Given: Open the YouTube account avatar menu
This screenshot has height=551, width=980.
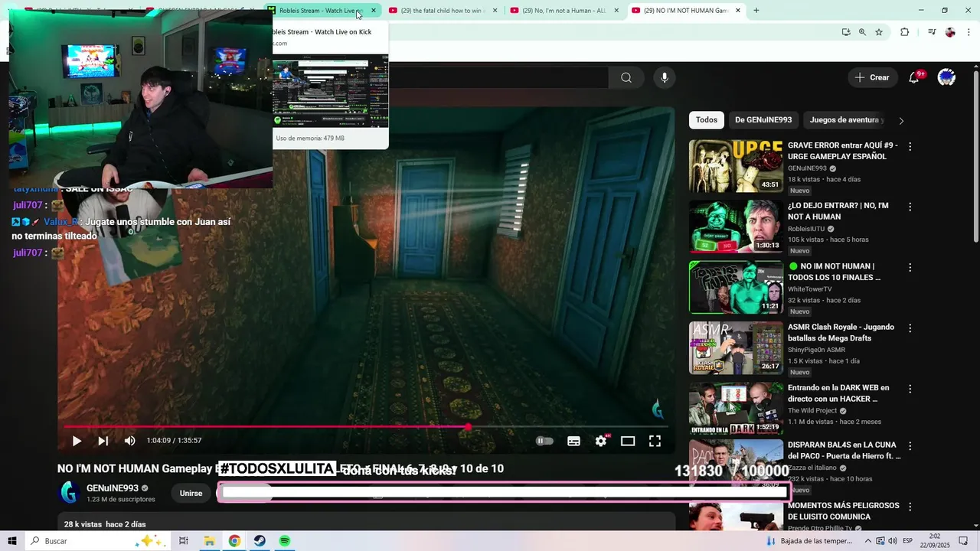Looking at the screenshot, I should click(946, 77).
